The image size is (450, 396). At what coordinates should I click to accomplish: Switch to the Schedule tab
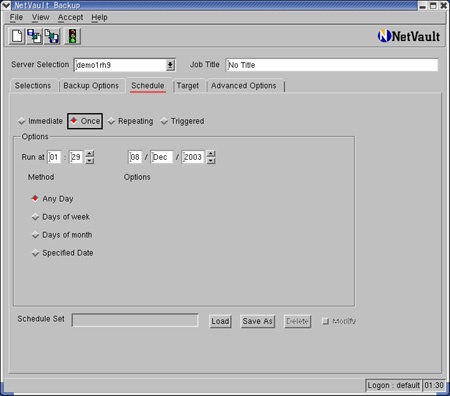(148, 86)
